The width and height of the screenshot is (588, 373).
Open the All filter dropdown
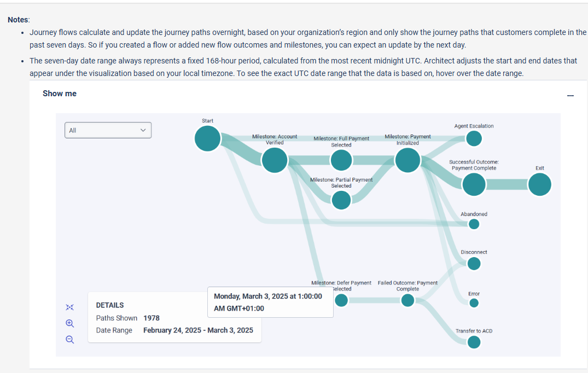tap(108, 130)
